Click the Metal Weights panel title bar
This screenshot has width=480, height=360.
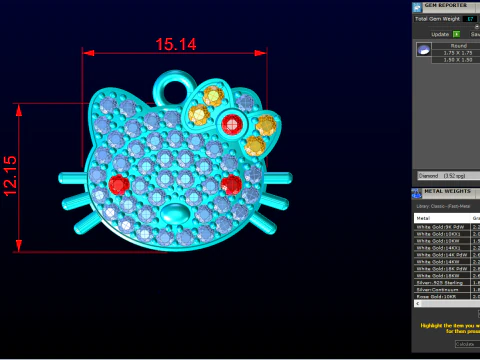tap(451, 192)
